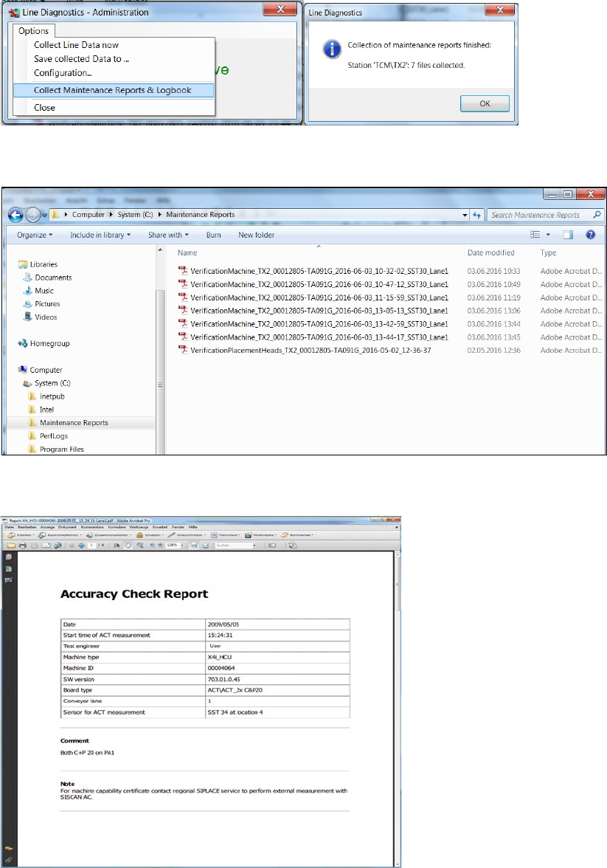This screenshot has height=868, width=607.
Task: Select 'Save collected Data to ...' entry
Action: [81, 59]
